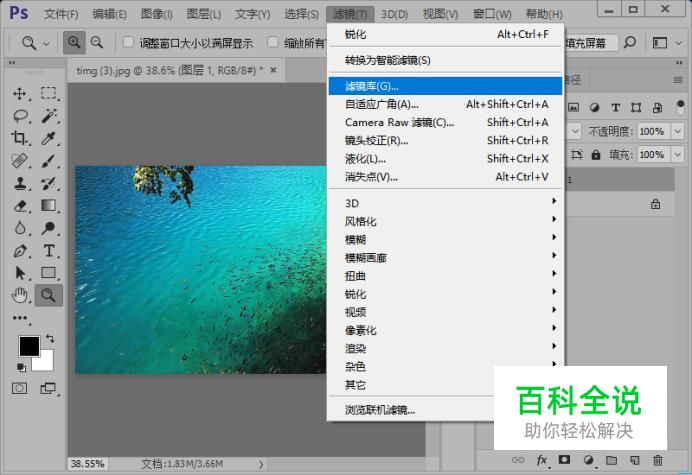Viewport: 692px width, 475px height.
Task: Set white background color swatch
Action: click(x=45, y=363)
